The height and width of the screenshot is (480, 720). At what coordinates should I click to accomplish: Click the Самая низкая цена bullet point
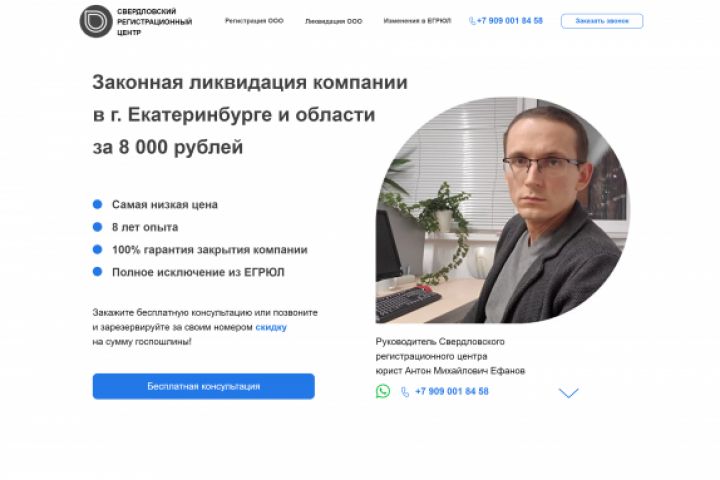tap(164, 204)
